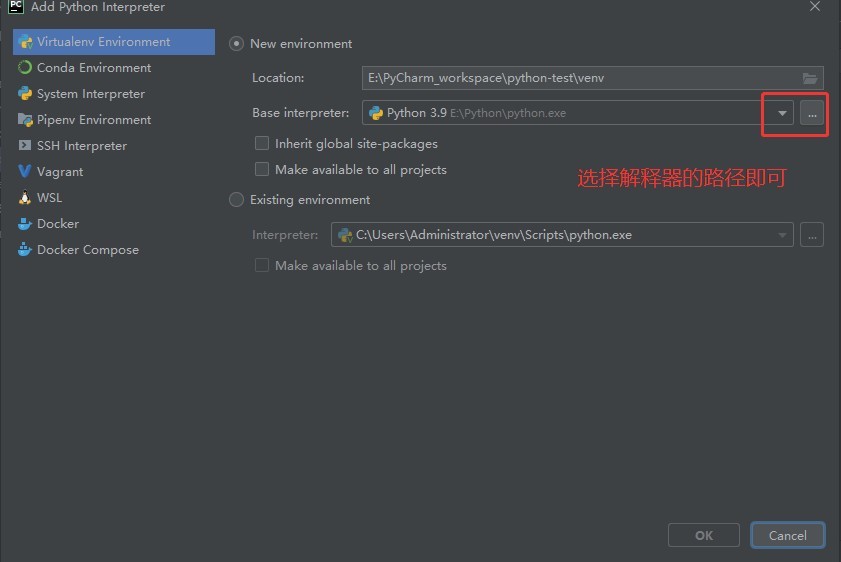
Task: Click the SSH Interpreter terminal icon
Action: click(x=25, y=145)
